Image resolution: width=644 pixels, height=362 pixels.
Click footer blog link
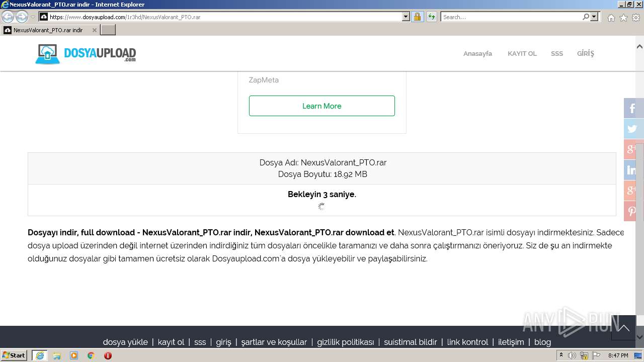click(542, 342)
